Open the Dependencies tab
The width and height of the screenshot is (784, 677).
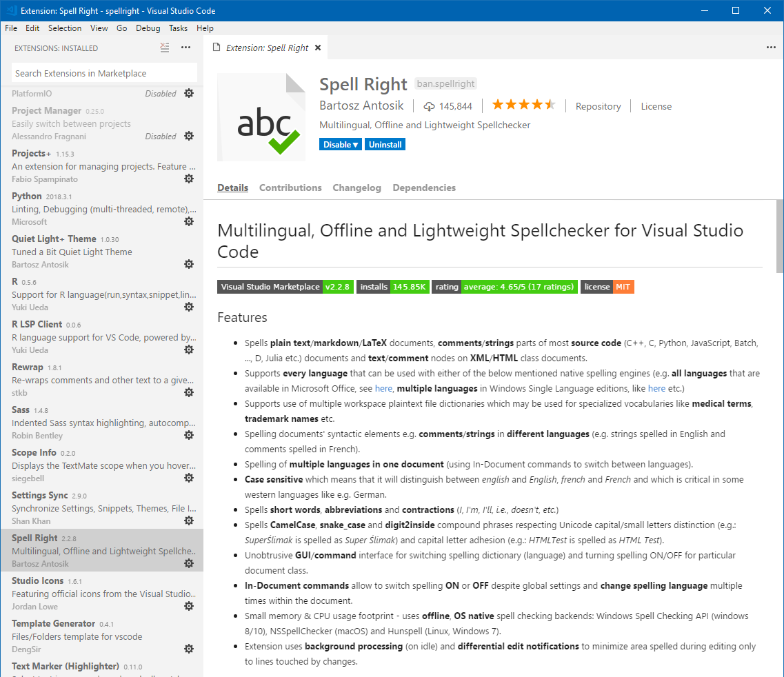(424, 188)
